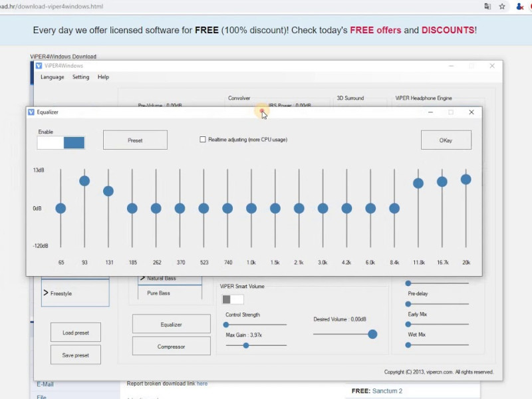Click the browser profile icon

(x=519, y=7)
